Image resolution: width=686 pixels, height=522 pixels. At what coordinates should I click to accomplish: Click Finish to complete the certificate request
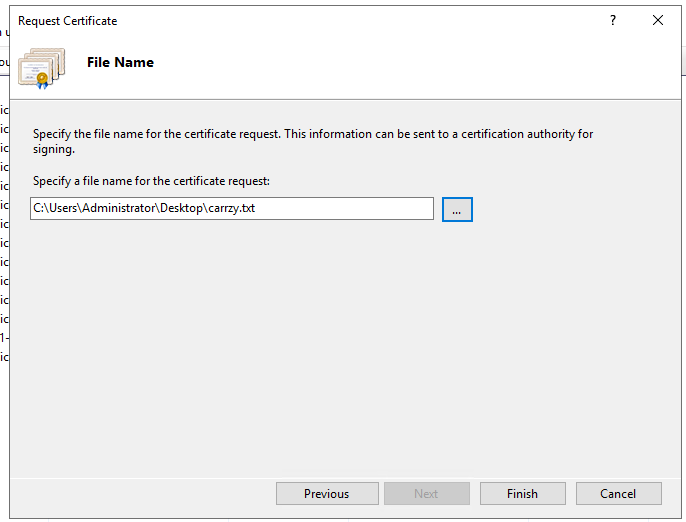522,493
